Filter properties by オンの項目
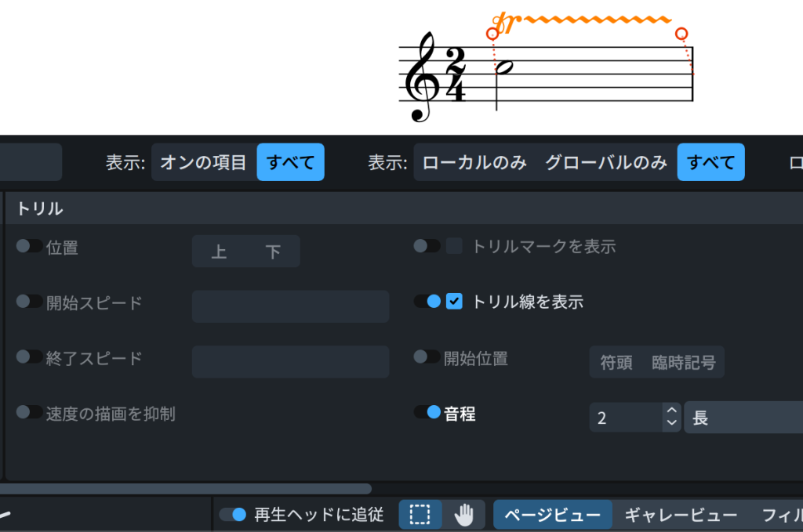Viewport: 803px width, 532px height. [x=203, y=162]
